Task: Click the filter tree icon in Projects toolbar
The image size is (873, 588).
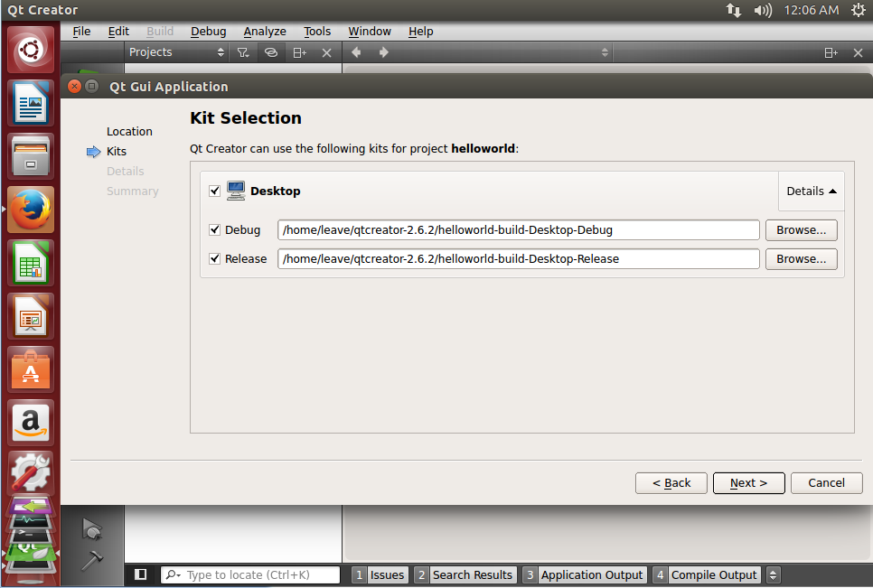Action: tap(243, 52)
